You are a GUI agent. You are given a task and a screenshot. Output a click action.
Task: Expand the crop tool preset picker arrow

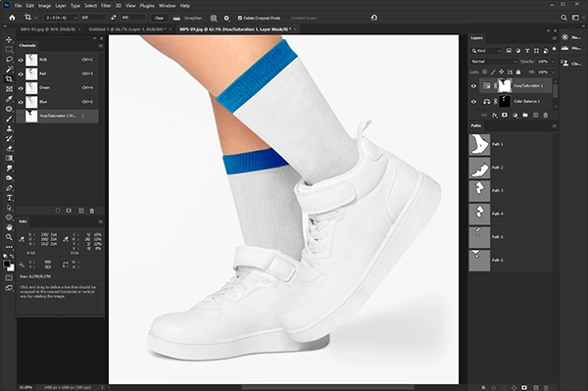pos(36,18)
